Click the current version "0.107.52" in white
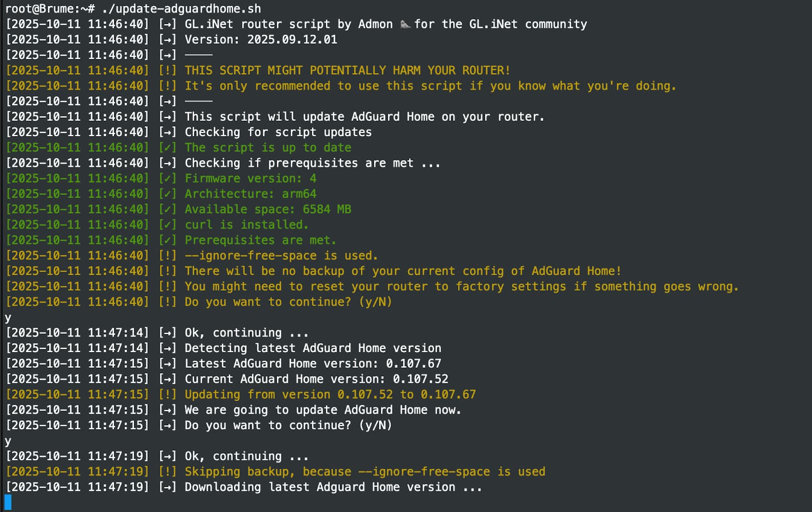Image resolution: width=812 pixels, height=512 pixels. (421, 379)
